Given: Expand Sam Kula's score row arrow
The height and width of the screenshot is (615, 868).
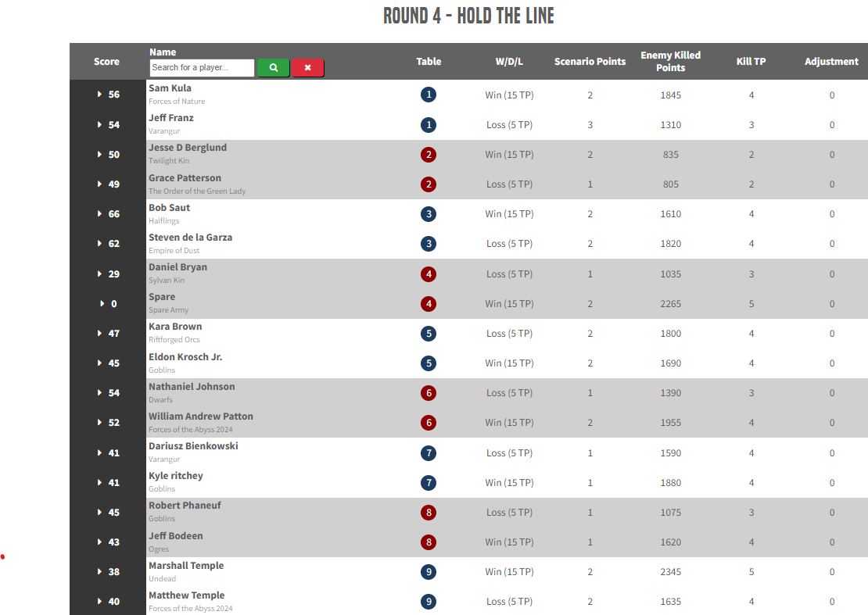Looking at the screenshot, I should (100, 95).
